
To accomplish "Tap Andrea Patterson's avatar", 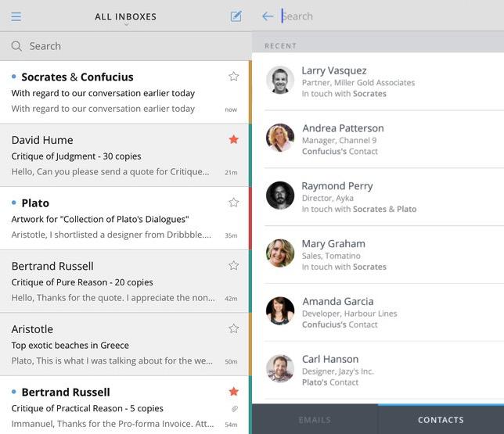I will pyautogui.click(x=280, y=138).
